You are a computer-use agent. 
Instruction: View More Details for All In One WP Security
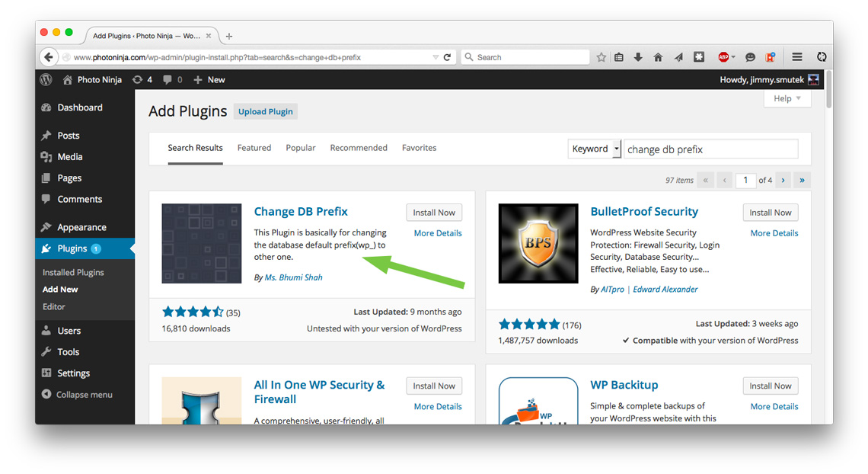[438, 406]
